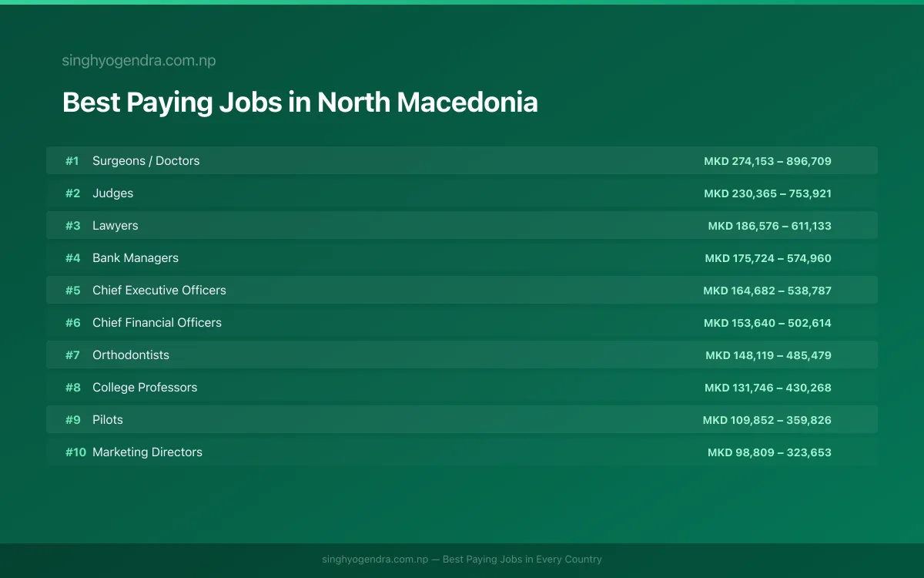924x578 pixels.
Task: Click salary MKD 230,365 – 753,921
Action: (768, 193)
